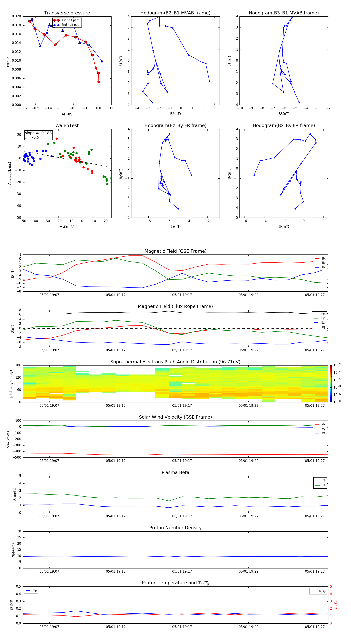
Task: Click the Vy legend entry
Action: (x=320, y=429)
